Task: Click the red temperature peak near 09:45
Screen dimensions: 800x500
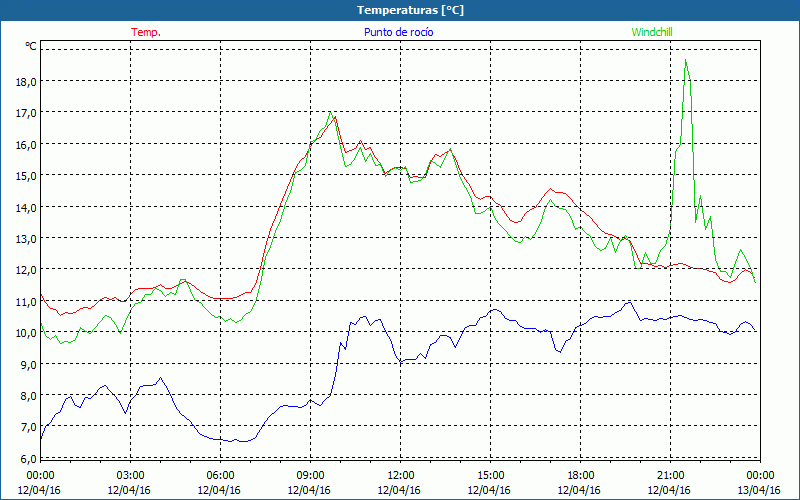Action: (335, 117)
